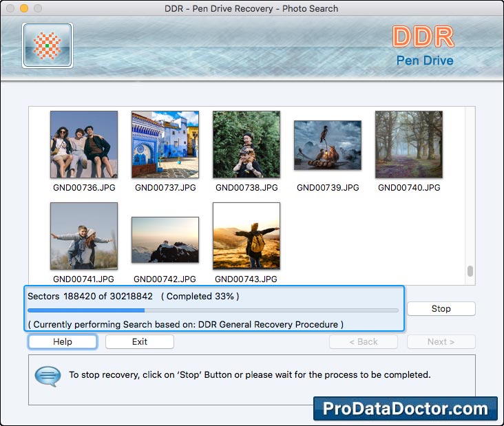The image size is (504, 426).
Task: Select the GND00741.JPG couple photo thumbnail
Action: tap(83, 236)
